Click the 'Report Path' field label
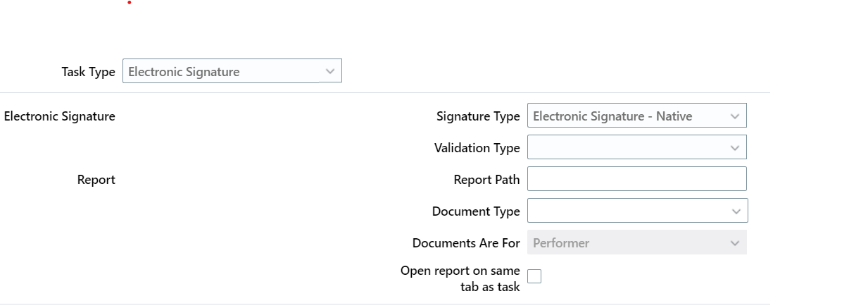The height and width of the screenshot is (308, 868). click(x=487, y=180)
